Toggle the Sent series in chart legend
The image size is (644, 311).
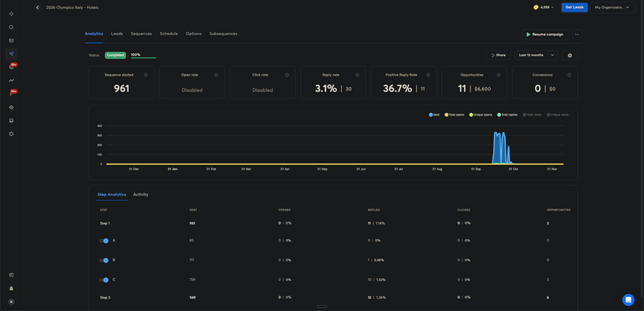[434, 115]
